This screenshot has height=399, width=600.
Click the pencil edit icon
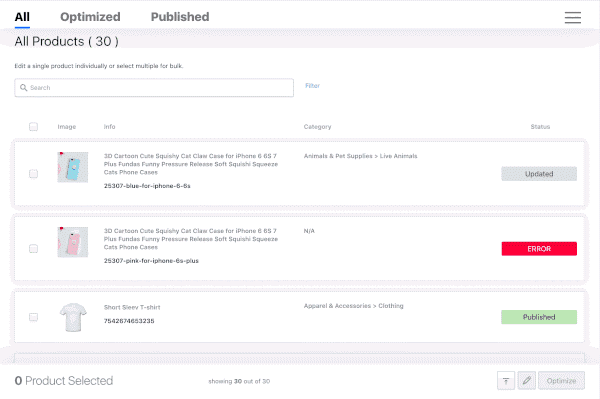527,381
